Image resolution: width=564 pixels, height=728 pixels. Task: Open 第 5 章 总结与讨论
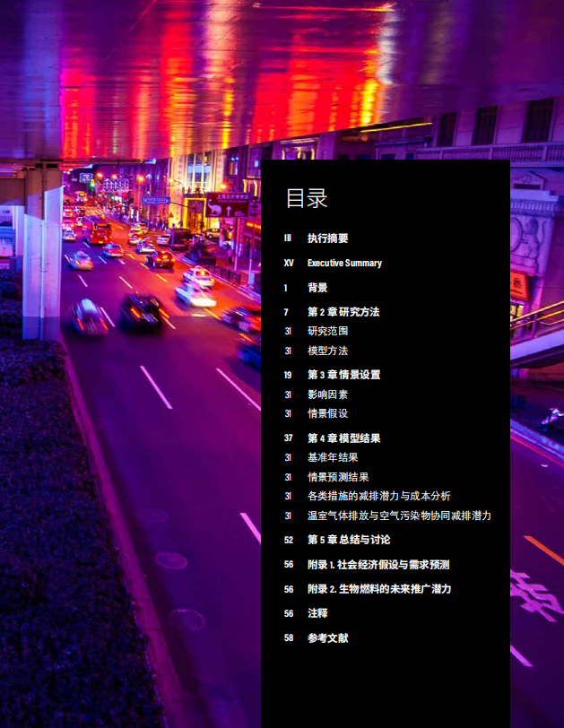(x=349, y=540)
